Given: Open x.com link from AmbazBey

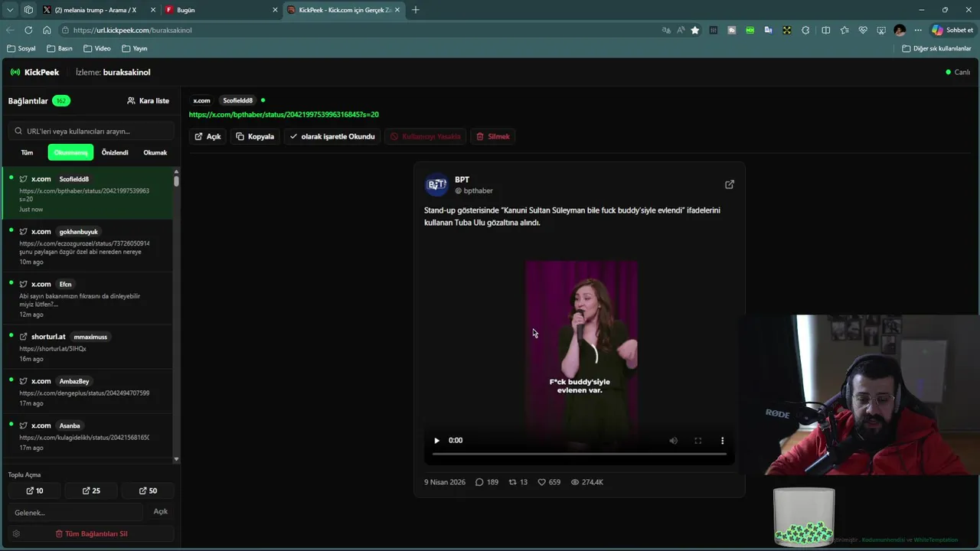Looking at the screenshot, I should click(87, 391).
